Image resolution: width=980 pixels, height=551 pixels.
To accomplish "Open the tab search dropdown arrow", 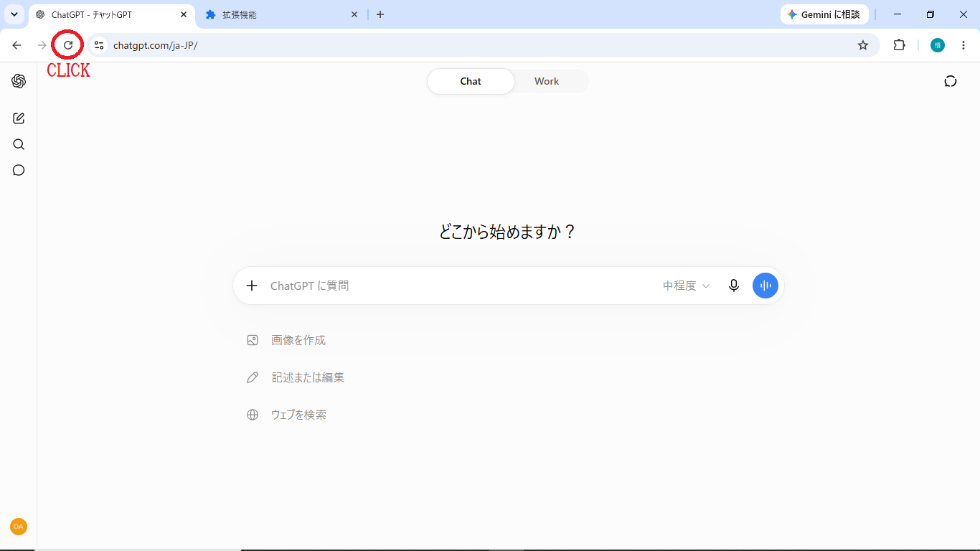I will 14,14.
